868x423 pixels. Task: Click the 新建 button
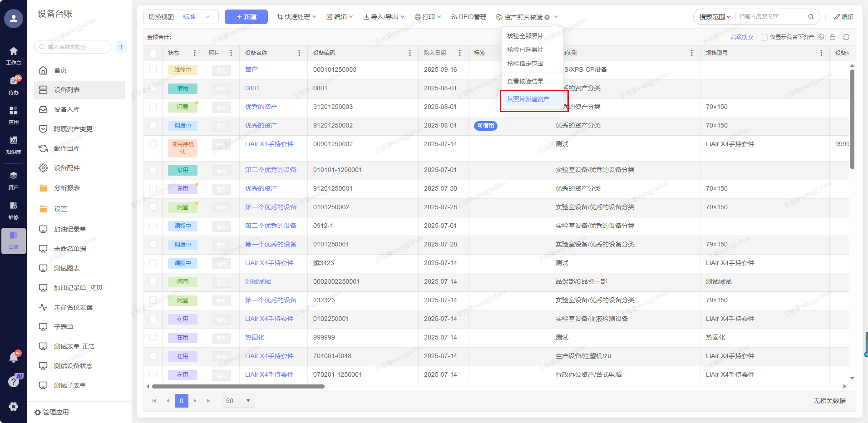point(246,17)
